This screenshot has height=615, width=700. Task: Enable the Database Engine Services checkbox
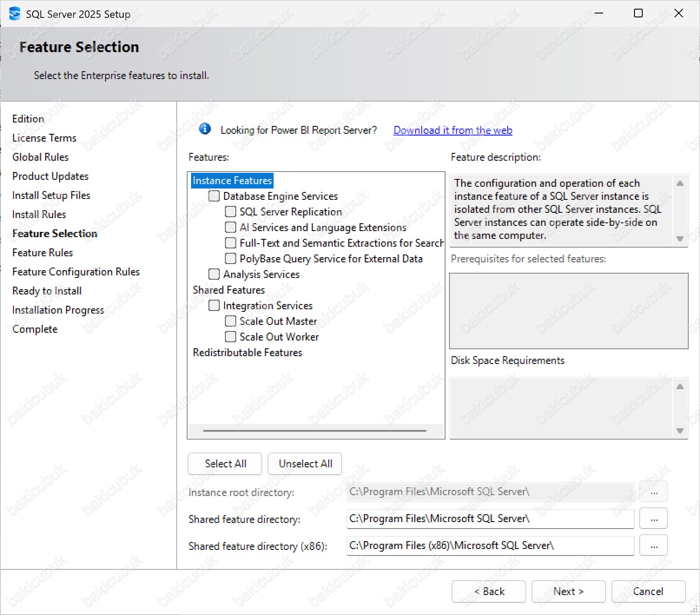214,196
